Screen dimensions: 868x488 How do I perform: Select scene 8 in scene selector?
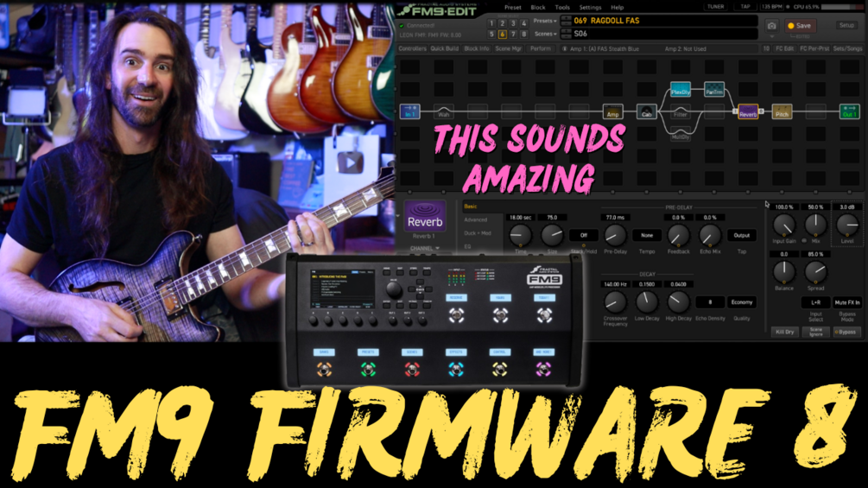tap(523, 35)
